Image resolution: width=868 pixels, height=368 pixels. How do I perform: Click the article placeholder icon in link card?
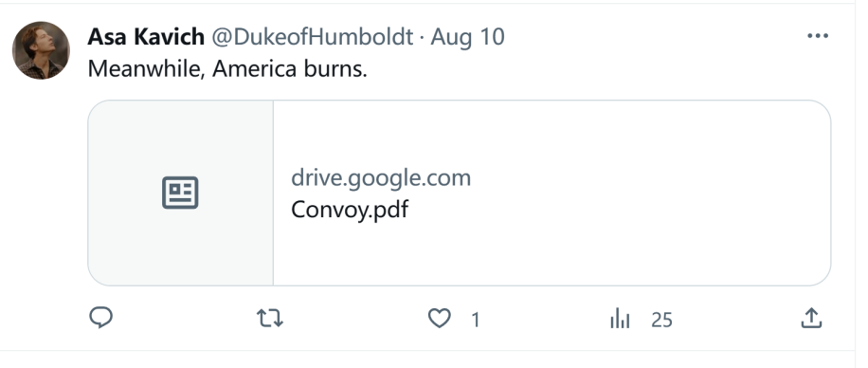click(x=180, y=193)
